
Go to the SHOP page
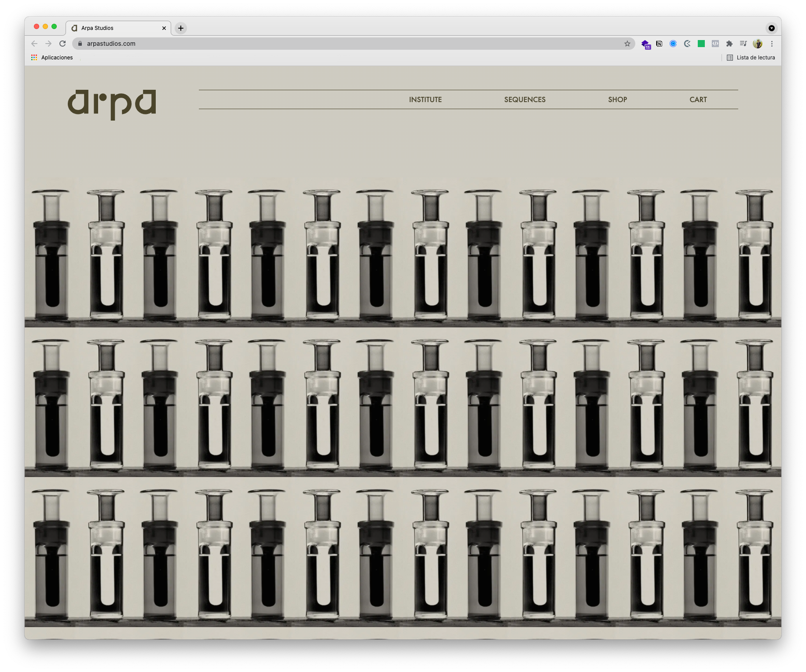(618, 99)
